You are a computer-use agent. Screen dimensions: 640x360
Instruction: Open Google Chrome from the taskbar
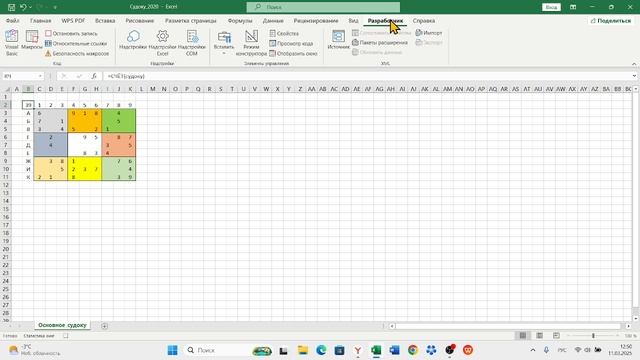tap(413, 350)
